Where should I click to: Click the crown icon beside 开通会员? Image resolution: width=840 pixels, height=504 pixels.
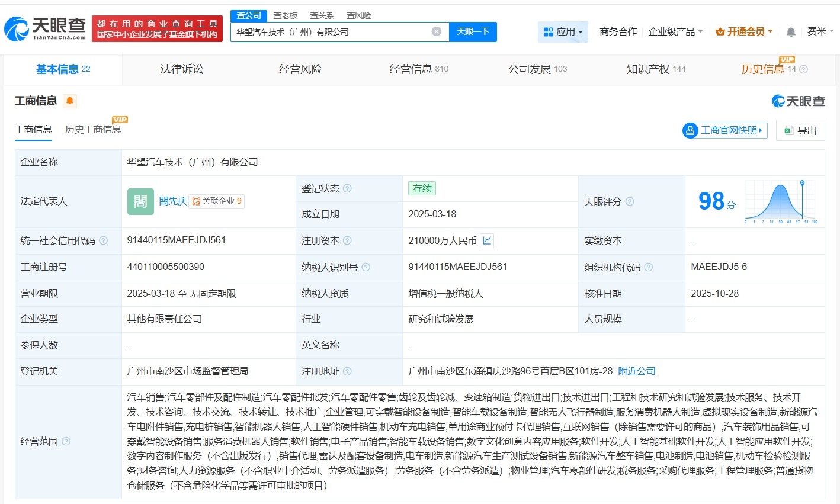(720, 31)
